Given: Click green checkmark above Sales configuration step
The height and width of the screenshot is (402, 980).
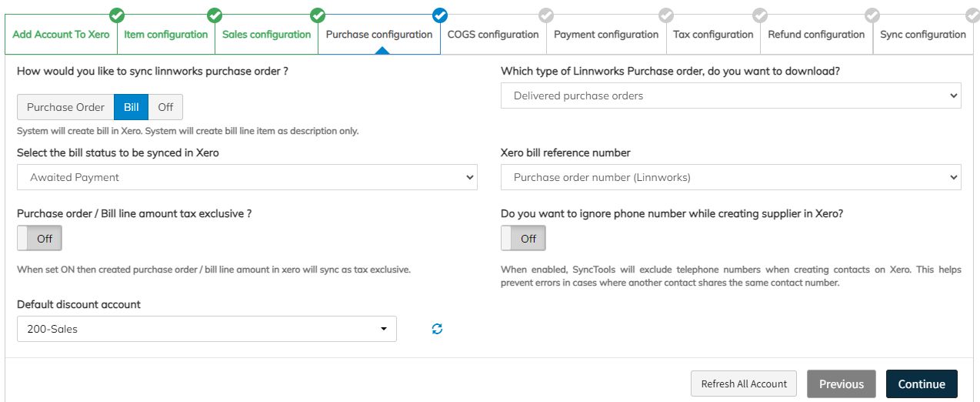Looking at the screenshot, I should click(317, 15).
